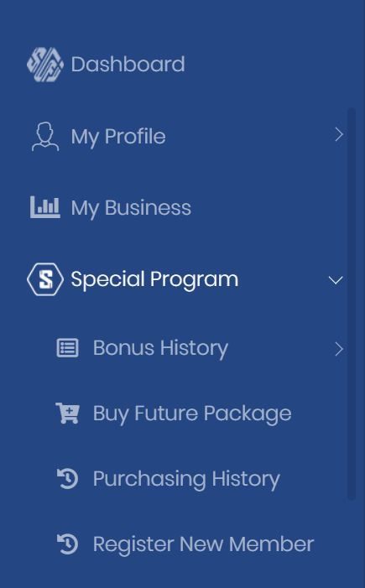Click the My Business bar chart icon
The width and height of the screenshot is (365, 588).
(45, 207)
